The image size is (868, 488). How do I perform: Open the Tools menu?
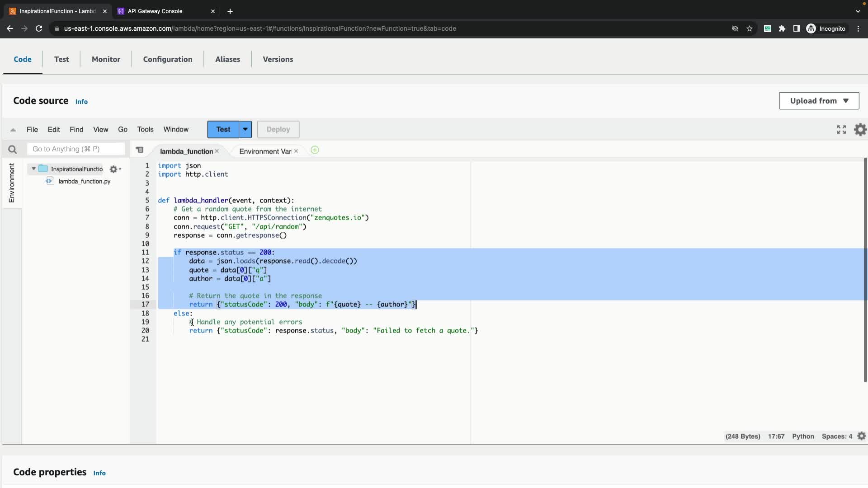pos(145,129)
